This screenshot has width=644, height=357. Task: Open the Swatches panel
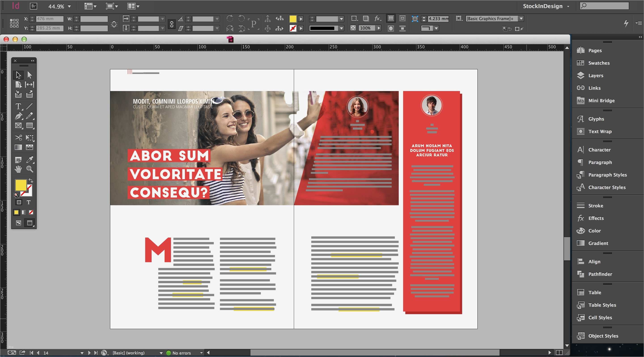[x=599, y=63]
